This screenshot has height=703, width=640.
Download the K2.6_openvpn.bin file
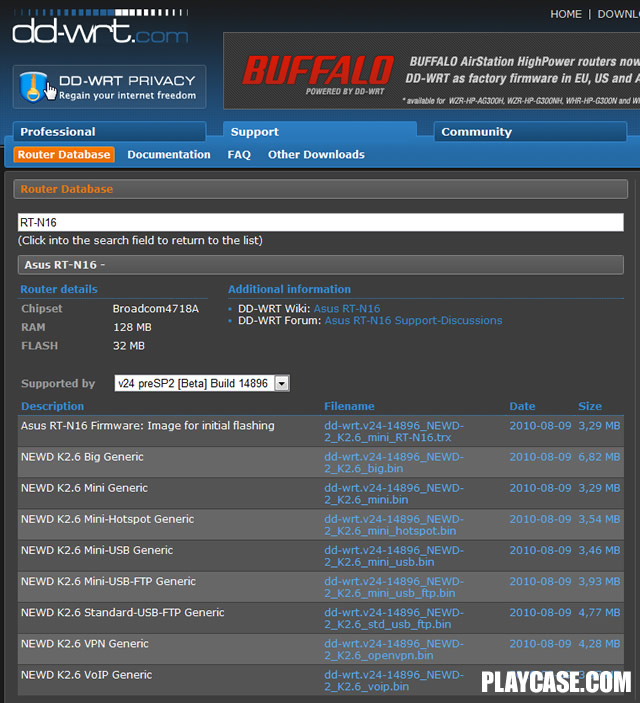(394, 650)
